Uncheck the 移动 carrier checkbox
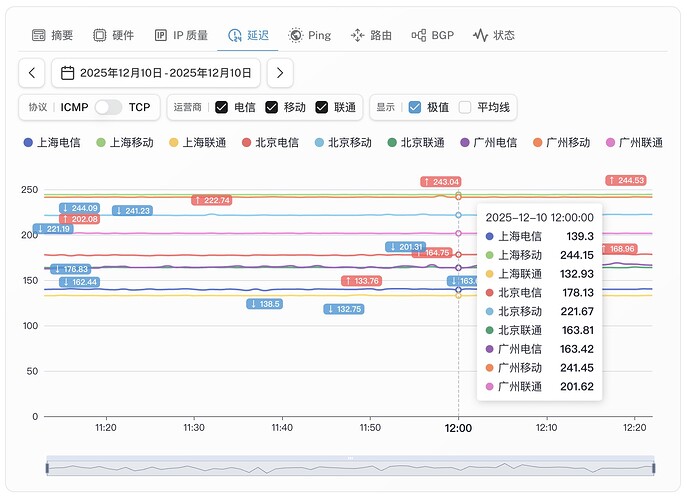This screenshot has height=500, width=687. [271, 107]
